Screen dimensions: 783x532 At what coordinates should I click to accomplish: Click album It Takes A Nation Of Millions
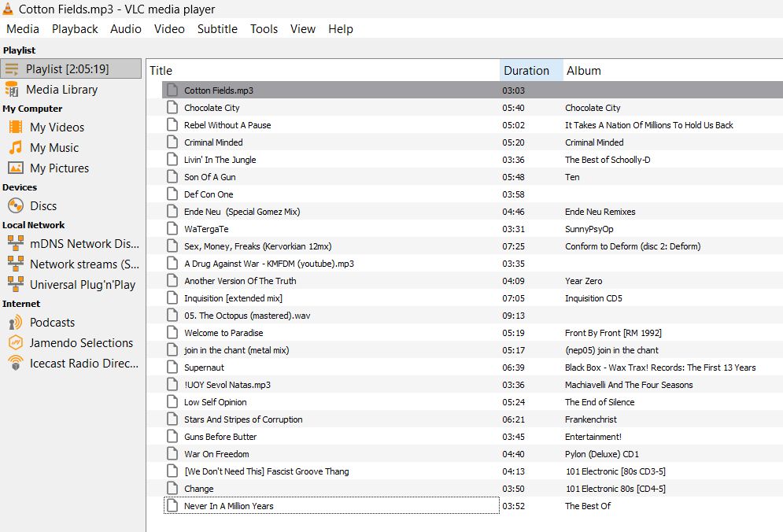(648, 125)
